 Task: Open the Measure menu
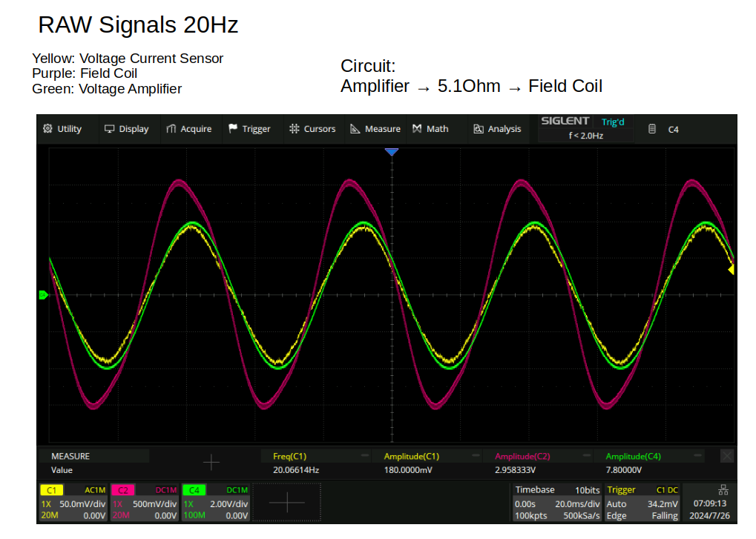coord(375,129)
